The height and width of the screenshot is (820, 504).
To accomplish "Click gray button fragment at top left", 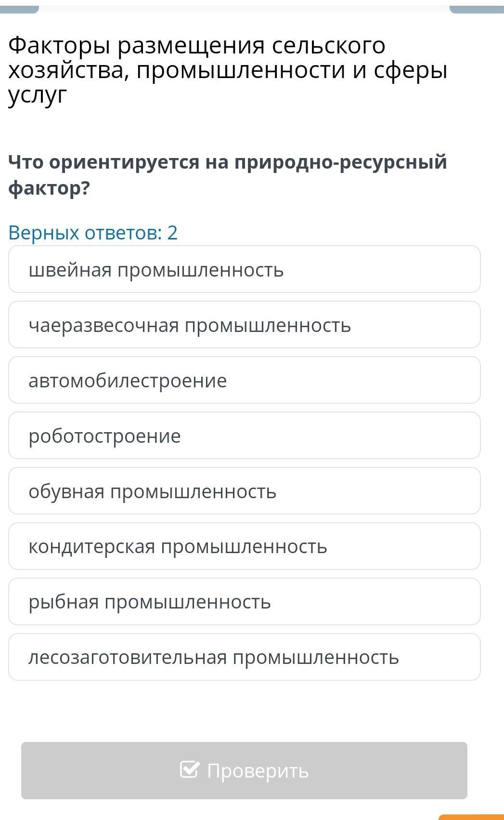I will (19, 9).
